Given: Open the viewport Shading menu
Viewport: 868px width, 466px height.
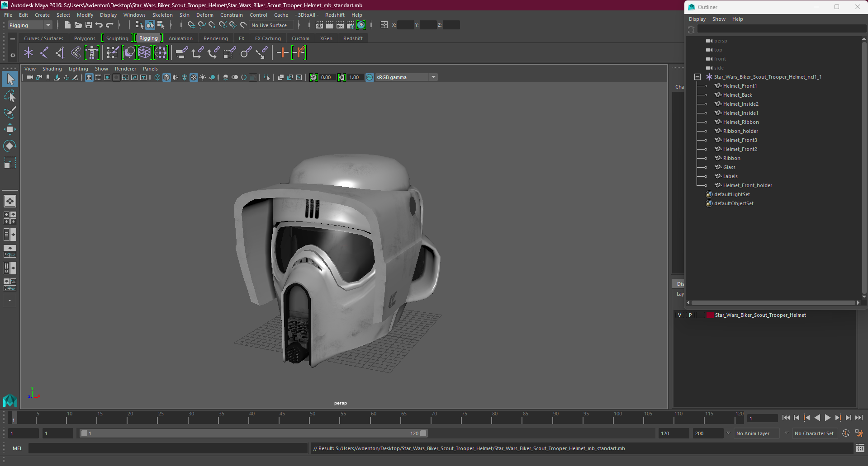Looking at the screenshot, I should [x=52, y=69].
